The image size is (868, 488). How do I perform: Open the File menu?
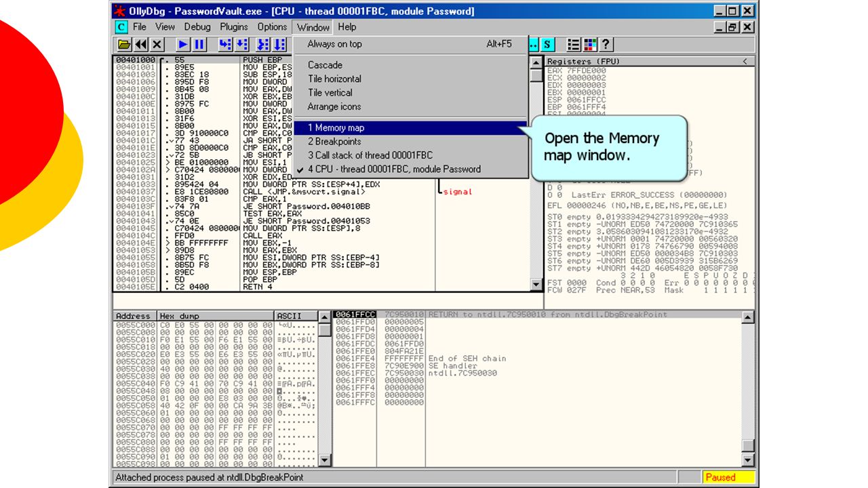(x=140, y=27)
